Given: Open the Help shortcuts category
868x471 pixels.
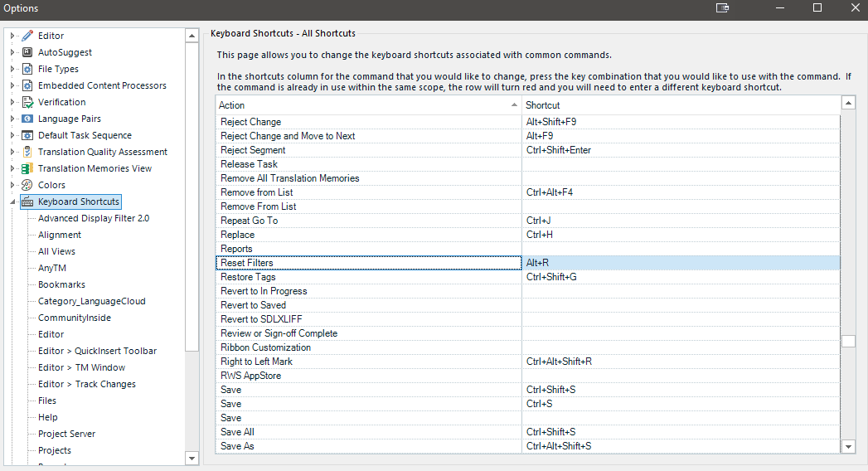Looking at the screenshot, I should point(47,417).
